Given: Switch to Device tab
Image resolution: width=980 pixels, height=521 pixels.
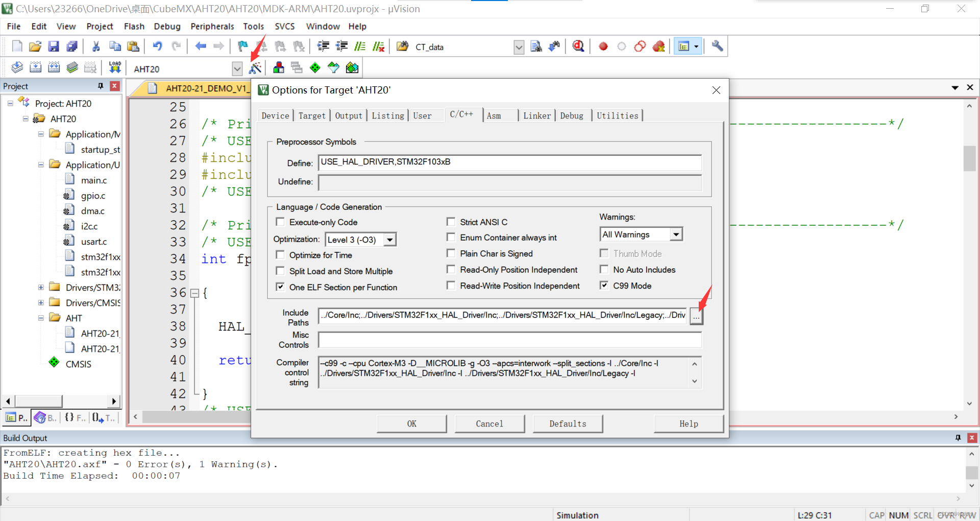Looking at the screenshot, I should [276, 115].
